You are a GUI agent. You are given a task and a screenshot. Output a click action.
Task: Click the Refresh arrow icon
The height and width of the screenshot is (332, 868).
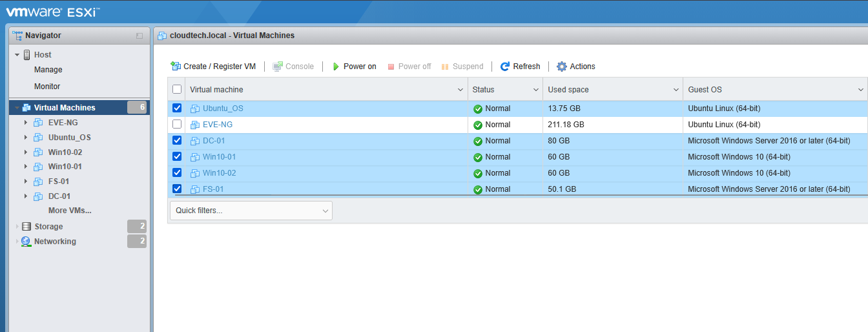[x=505, y=67]
